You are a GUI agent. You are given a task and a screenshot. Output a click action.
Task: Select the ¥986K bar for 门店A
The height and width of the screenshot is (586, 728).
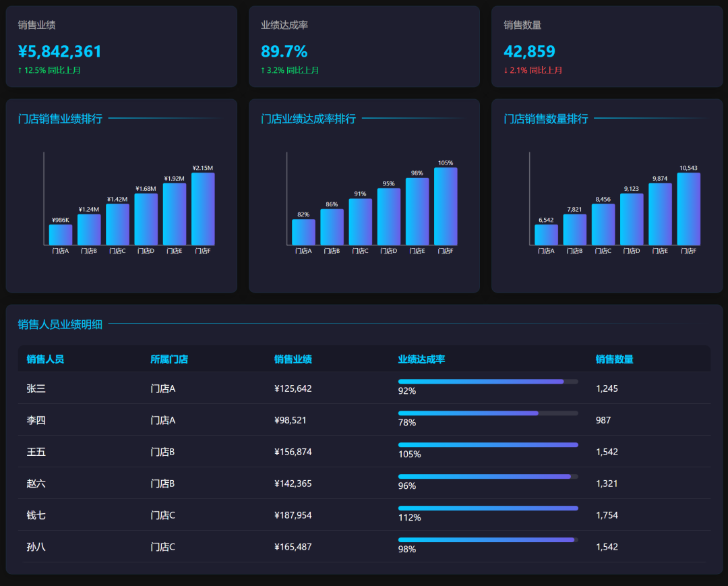[x=61, y=235]
